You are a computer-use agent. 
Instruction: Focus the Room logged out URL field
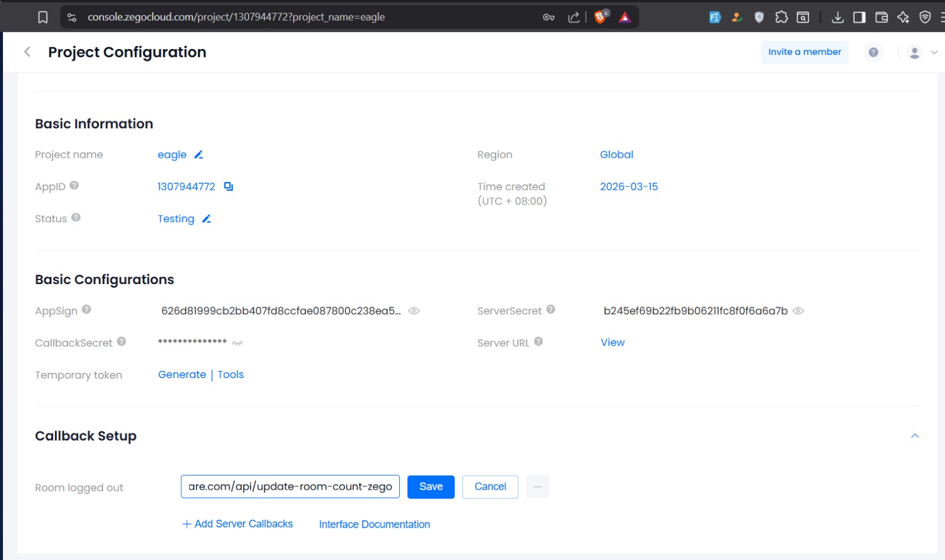pos(290,487)
